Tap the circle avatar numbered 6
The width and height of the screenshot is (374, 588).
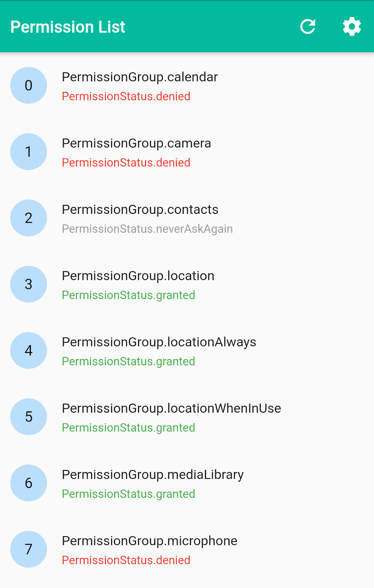click(29, 483)
